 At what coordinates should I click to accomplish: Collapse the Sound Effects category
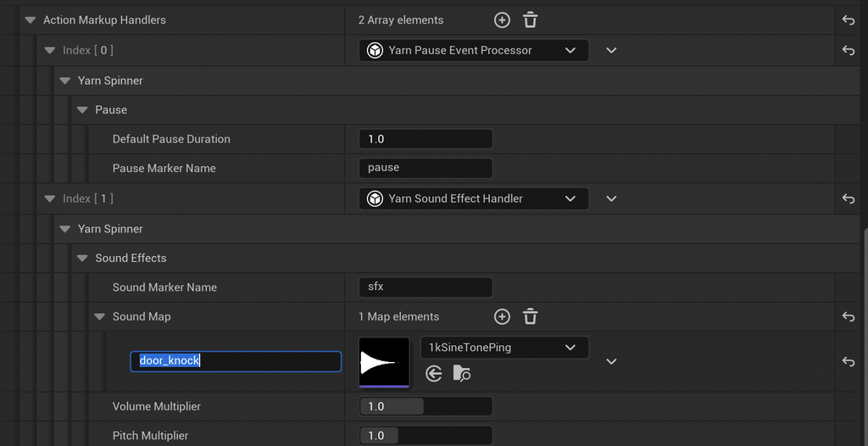pyautogui.click(x=82, y=258)
